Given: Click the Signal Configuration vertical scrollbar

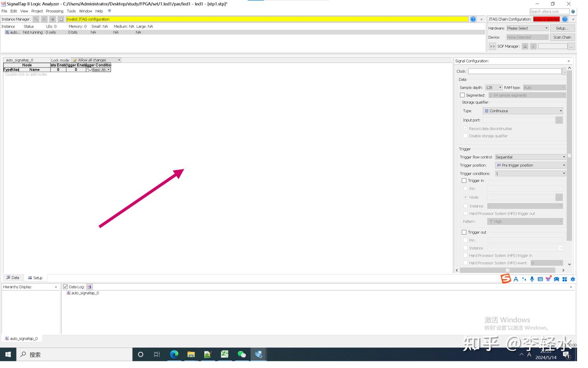Looking at the screenshot, I should (x=569, y=156).
